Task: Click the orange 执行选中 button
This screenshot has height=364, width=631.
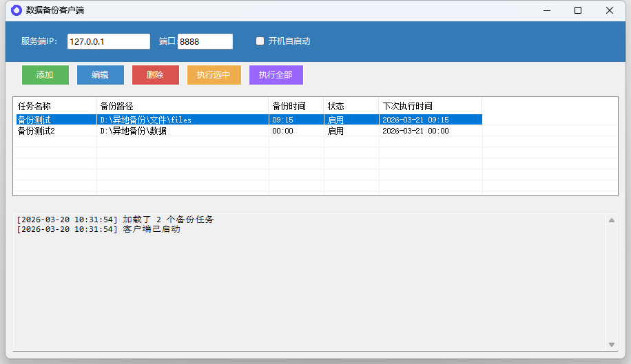Action: coord(214,75)
